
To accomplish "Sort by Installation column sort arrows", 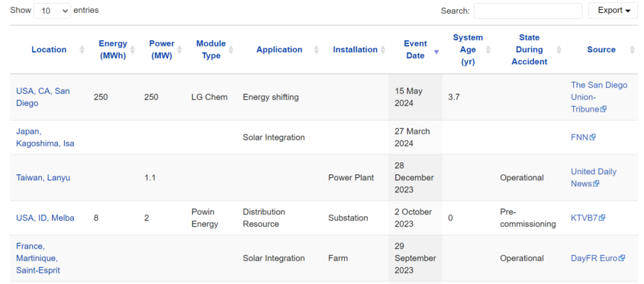I will 383,50.
